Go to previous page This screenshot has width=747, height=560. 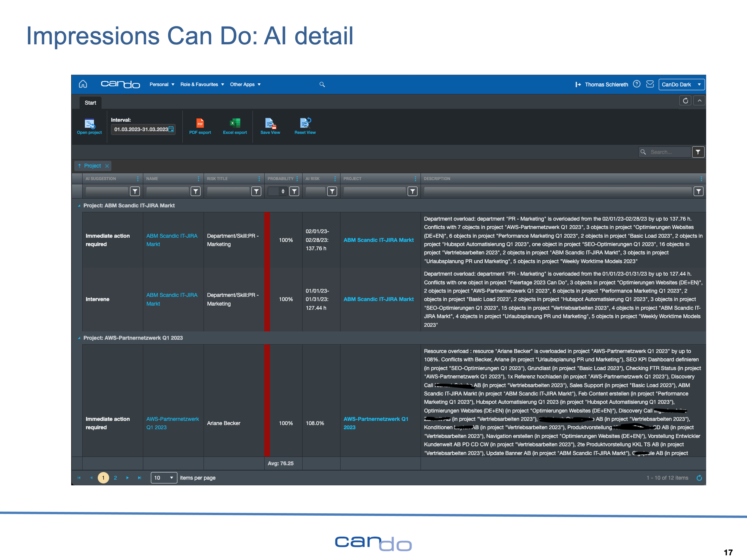(x=91, y=478)
